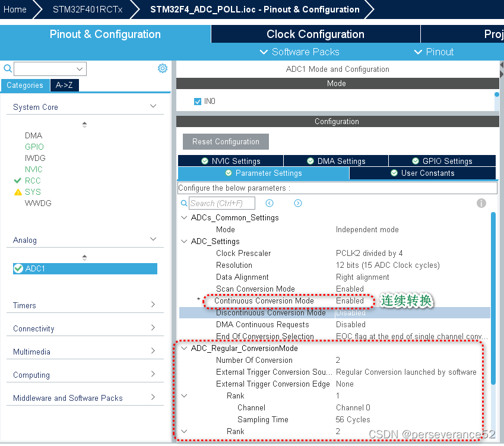
Task: Select the A->Z view tab
Action: [x=64, y=85]
